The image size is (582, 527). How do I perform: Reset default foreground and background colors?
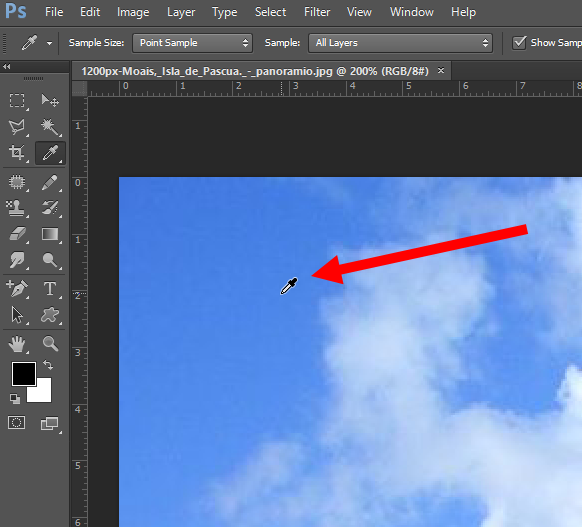[x=15, y=399]
